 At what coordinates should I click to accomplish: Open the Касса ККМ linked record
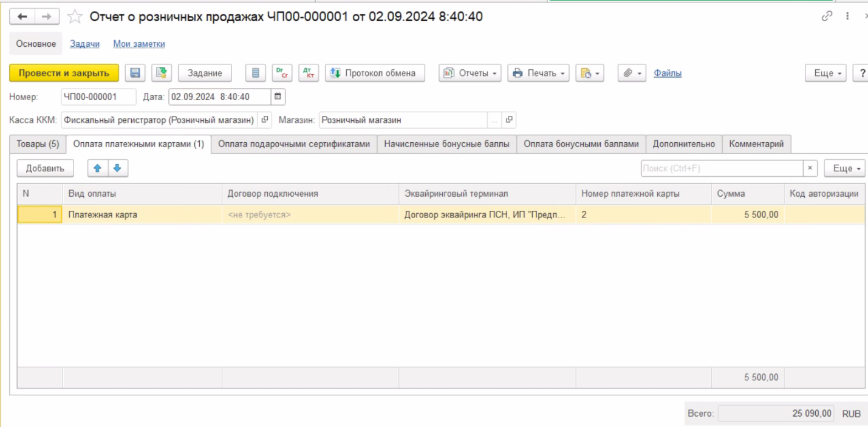coord(264,120)
